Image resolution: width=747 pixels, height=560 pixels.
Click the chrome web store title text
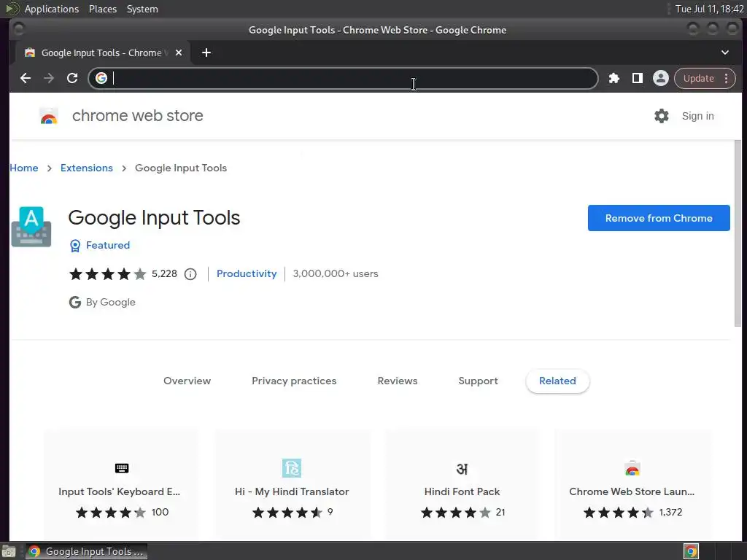click(138, 116)
